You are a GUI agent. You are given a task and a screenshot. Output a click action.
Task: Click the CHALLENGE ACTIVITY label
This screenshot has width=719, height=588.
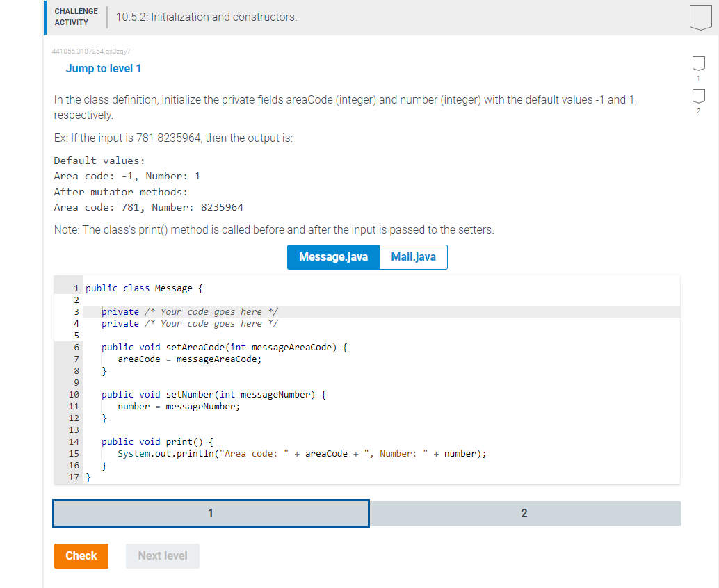[76, 15]
